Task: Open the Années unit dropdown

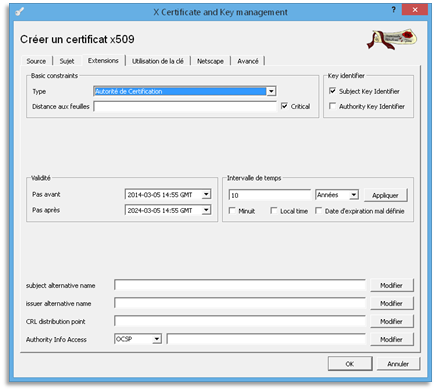Action: 354,195
